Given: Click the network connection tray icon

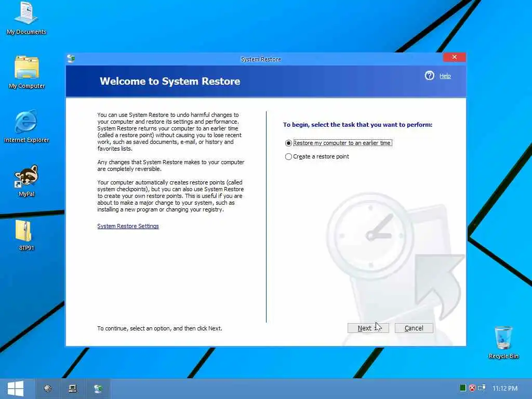Looking at the screenshot, I should point(482,388).
